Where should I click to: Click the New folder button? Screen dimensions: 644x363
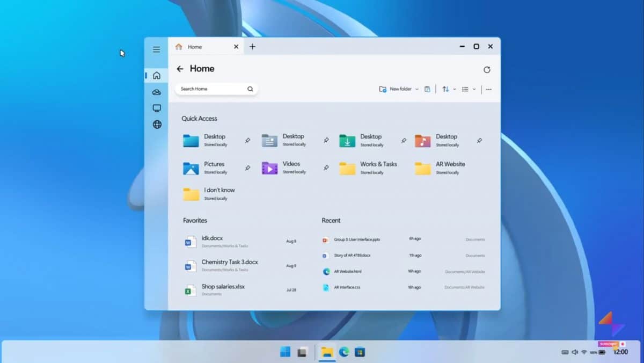(x=397, y=89)
